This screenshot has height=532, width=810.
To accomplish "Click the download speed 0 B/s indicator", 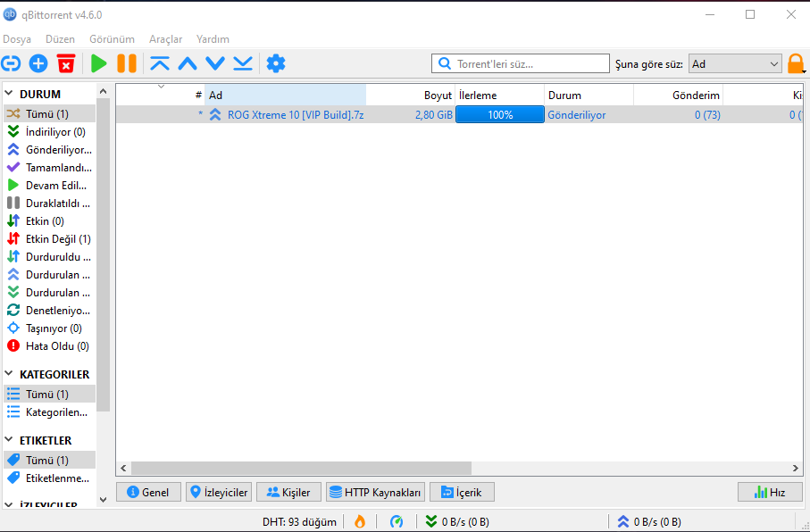I will coord(456,521).
